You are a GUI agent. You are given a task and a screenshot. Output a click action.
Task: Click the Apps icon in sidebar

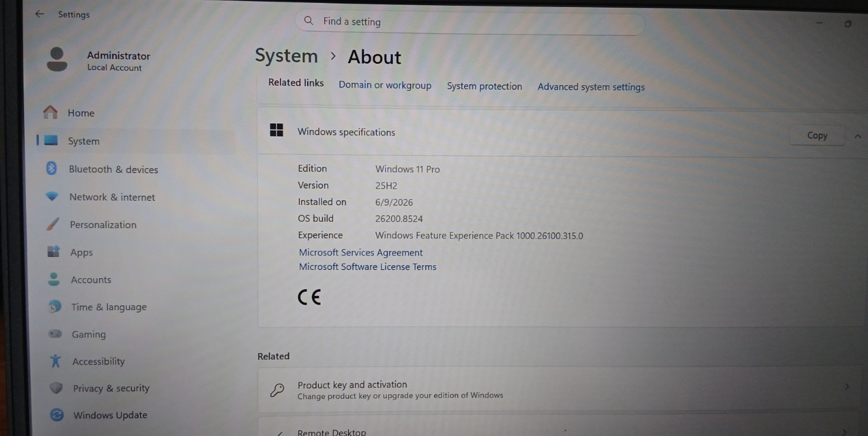click(x=53, y=252)
